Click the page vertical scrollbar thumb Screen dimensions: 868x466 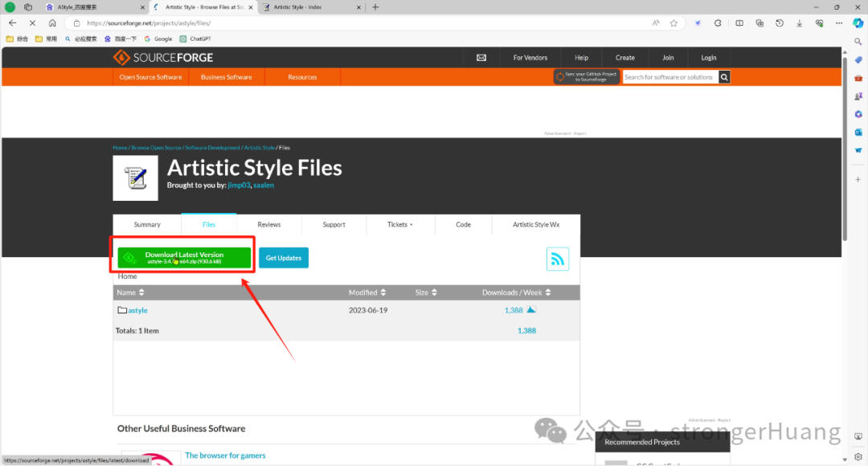tap(844, 147)
